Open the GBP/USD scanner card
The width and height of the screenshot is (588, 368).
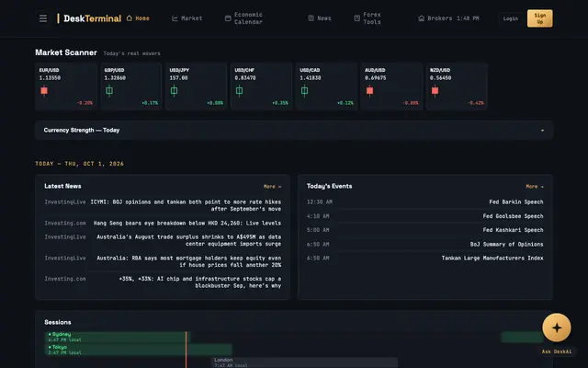pos(130,86)
